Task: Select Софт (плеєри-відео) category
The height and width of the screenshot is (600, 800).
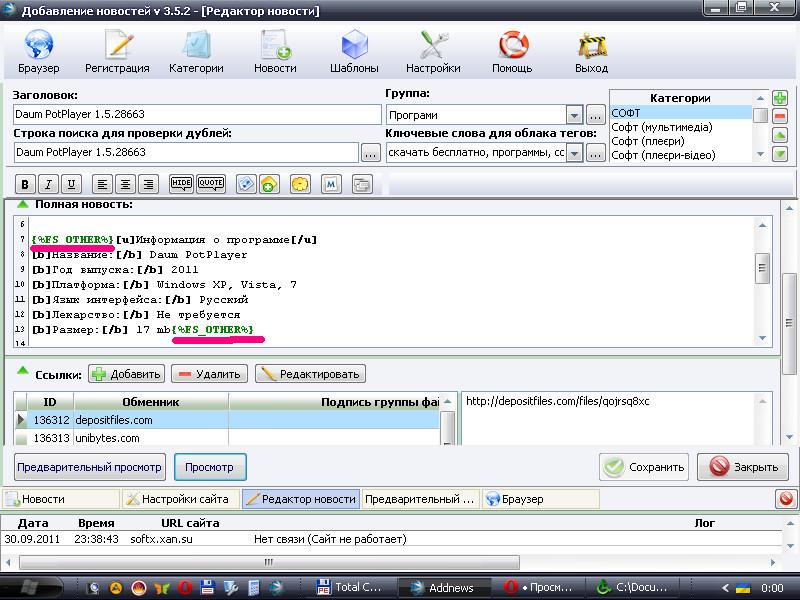Action: pos(681,155)
